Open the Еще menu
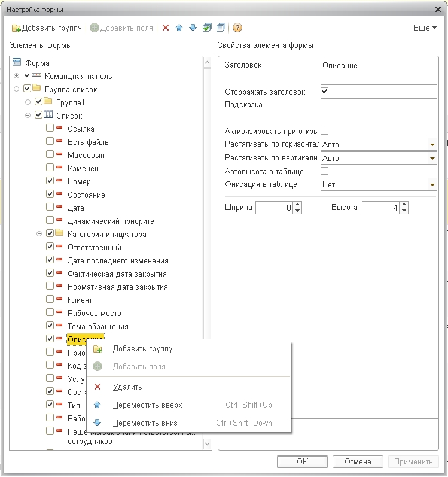448x477 pixels. [x=425, y=28]
